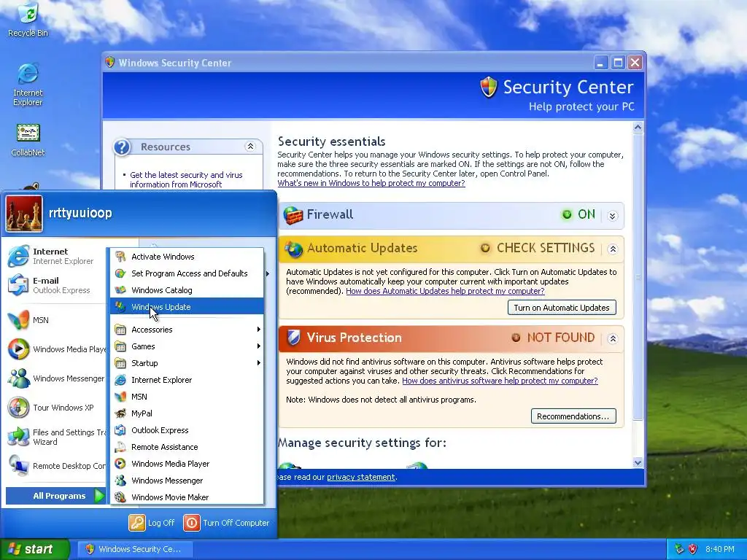Collapse the Virus Protection section chevron
The height and width of the screenshot is (560, 747).
613,338
